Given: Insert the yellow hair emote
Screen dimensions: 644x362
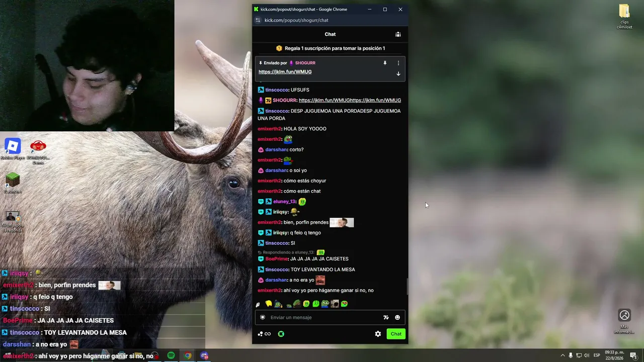Looking at the screenshot, I should point(269,304).
